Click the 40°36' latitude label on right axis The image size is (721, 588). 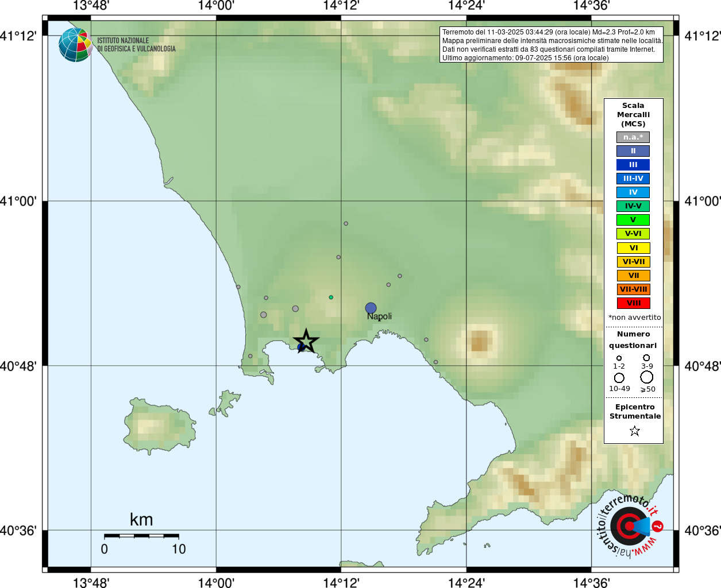[702, 531]
